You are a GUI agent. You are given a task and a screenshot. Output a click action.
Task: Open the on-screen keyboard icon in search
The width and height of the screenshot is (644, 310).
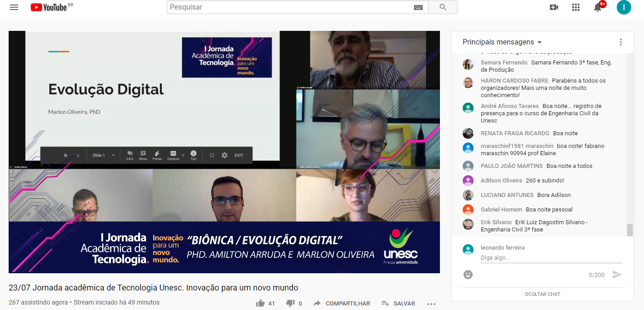click(418, 7)
